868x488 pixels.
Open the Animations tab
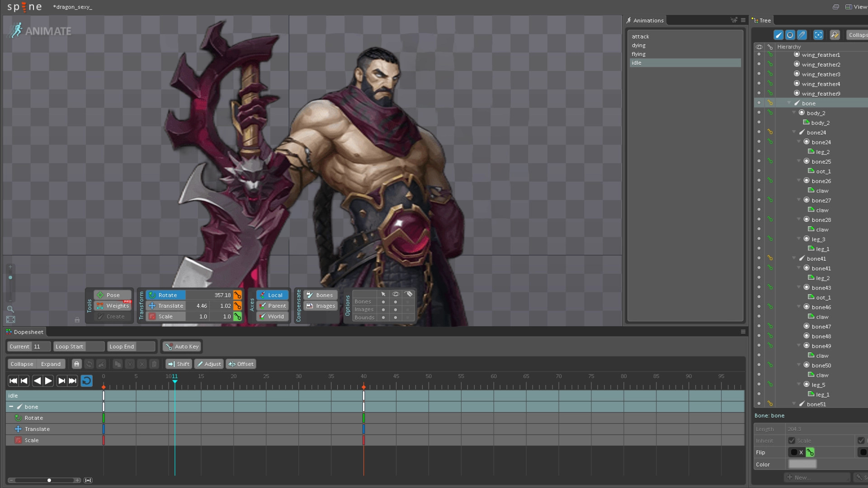(x=645, y=20)
